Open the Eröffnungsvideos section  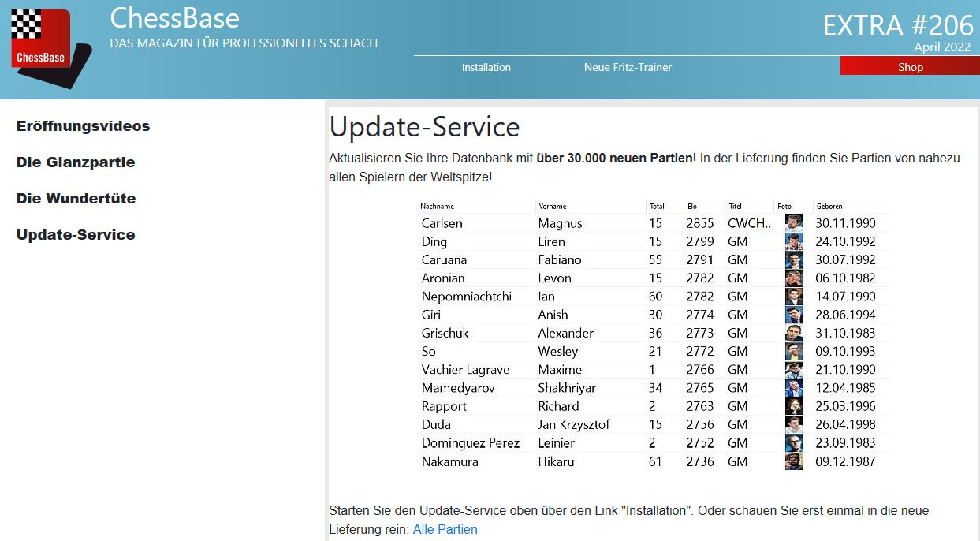(x=83, y=126)
